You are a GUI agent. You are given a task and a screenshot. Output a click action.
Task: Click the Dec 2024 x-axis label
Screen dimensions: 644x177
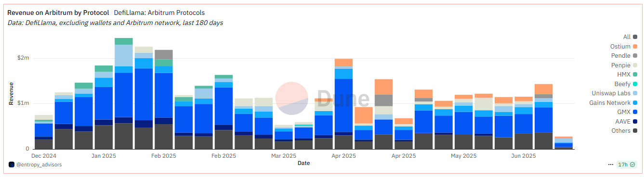coord(44,156)
